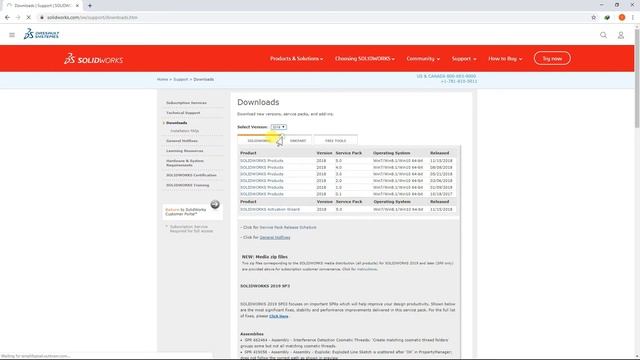
Task: Switch to the SOLIDWORKS tab
Action: point(260,140)
